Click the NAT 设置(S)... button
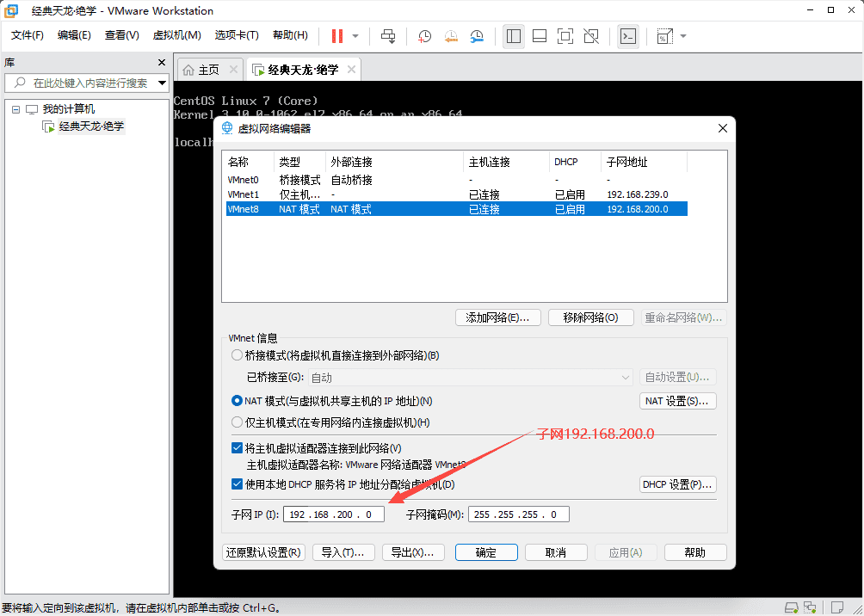 (678, 401)
